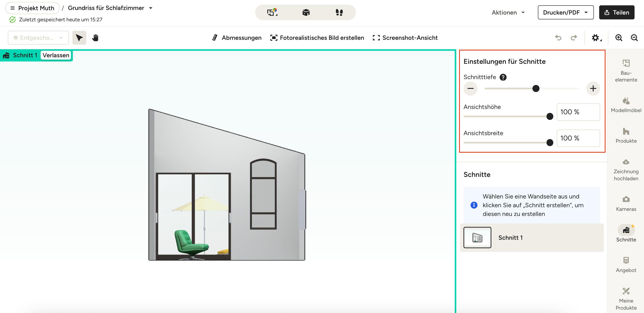Click the Ansichtsbreite percentage input field
The height and width of the screenshot is (313, 644).
(578, 138)
